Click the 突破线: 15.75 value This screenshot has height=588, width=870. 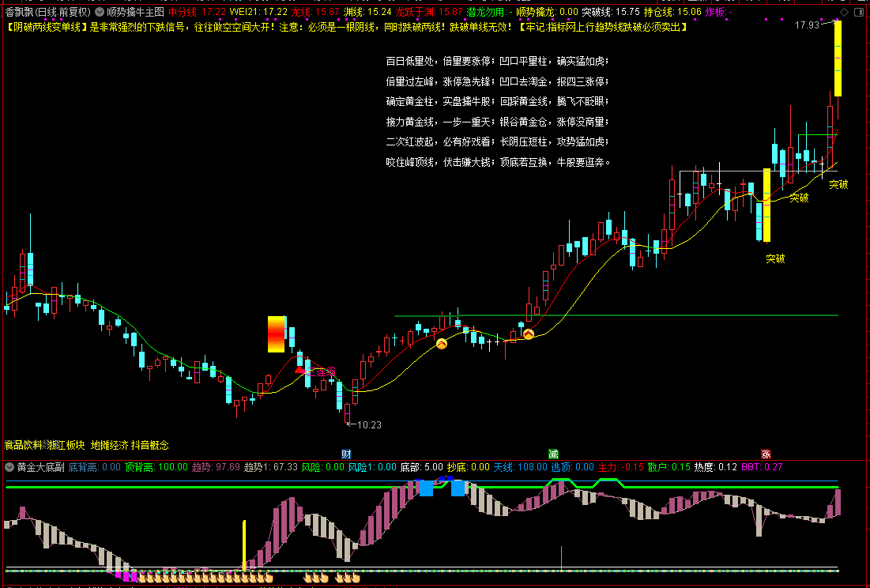tap(610, 12)
